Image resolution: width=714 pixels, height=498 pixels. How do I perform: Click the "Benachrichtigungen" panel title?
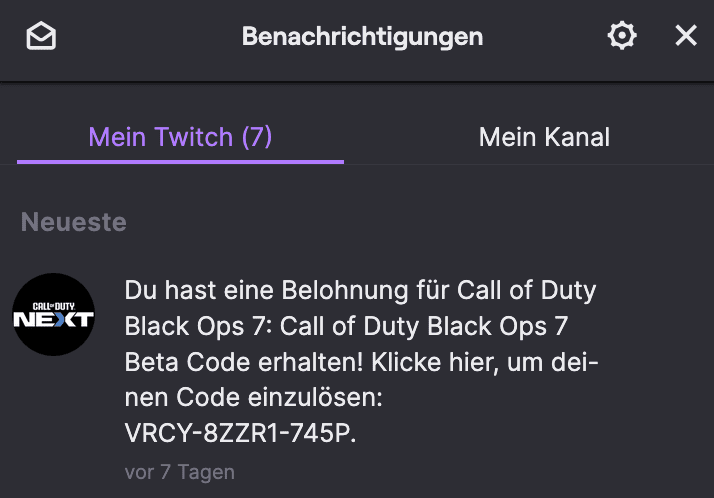[x=362, y=37]
